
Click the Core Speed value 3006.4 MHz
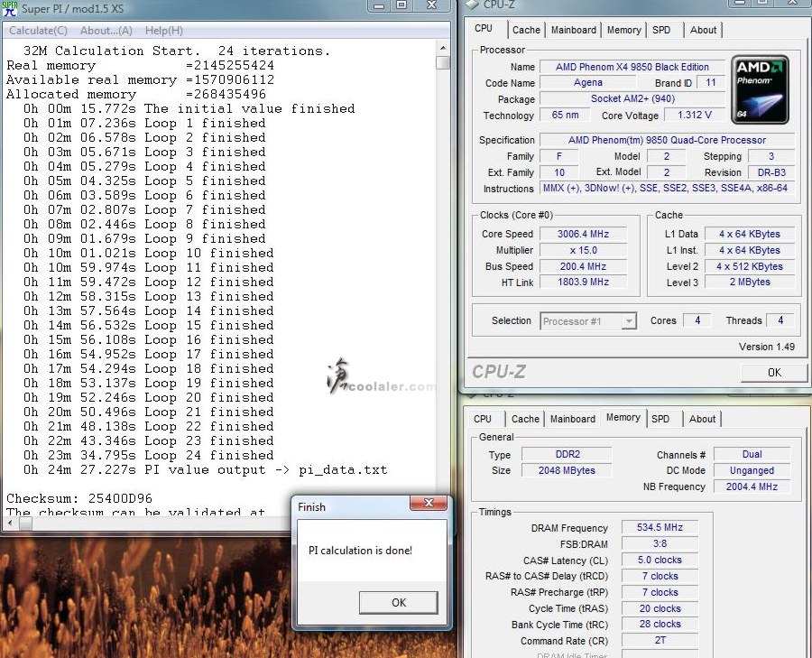[583, 234]
